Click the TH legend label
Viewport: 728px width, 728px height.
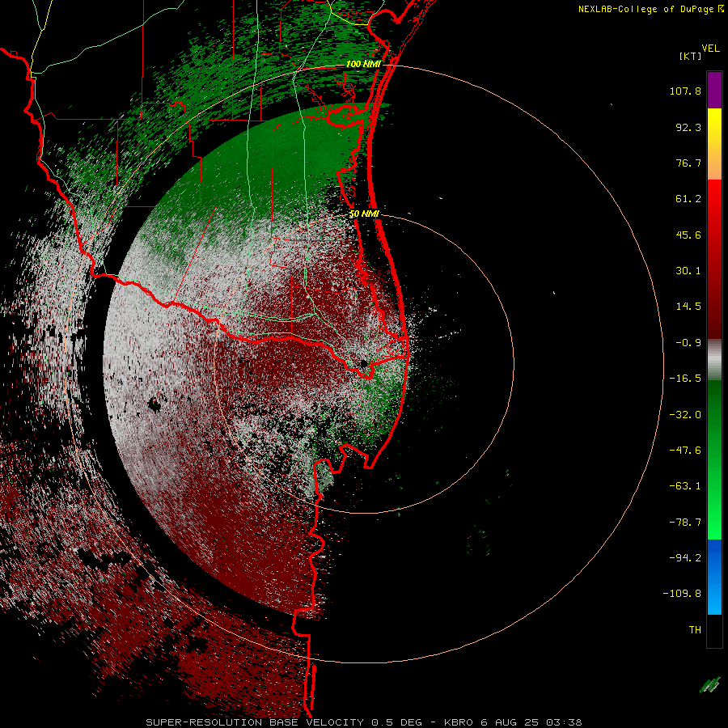point(695,630)
